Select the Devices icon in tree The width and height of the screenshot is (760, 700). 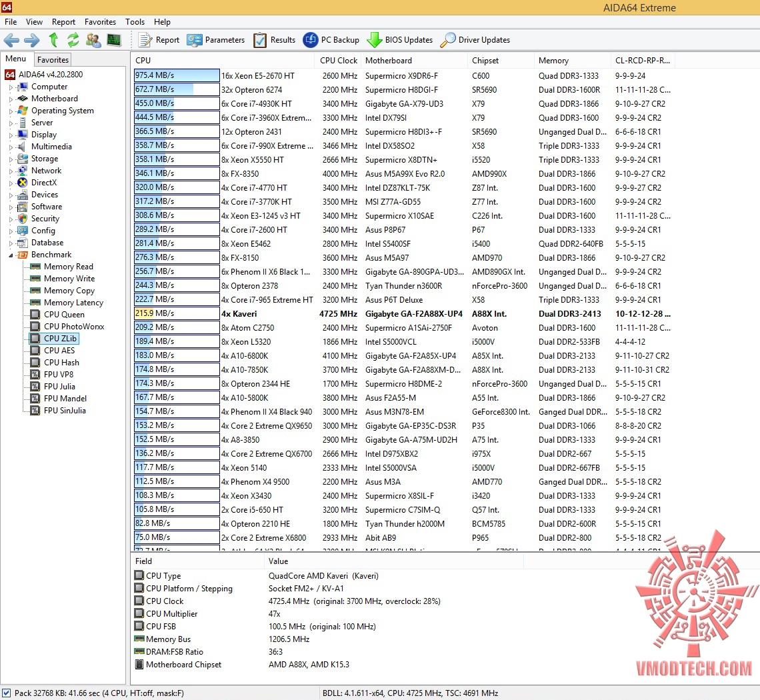(22, 195)
